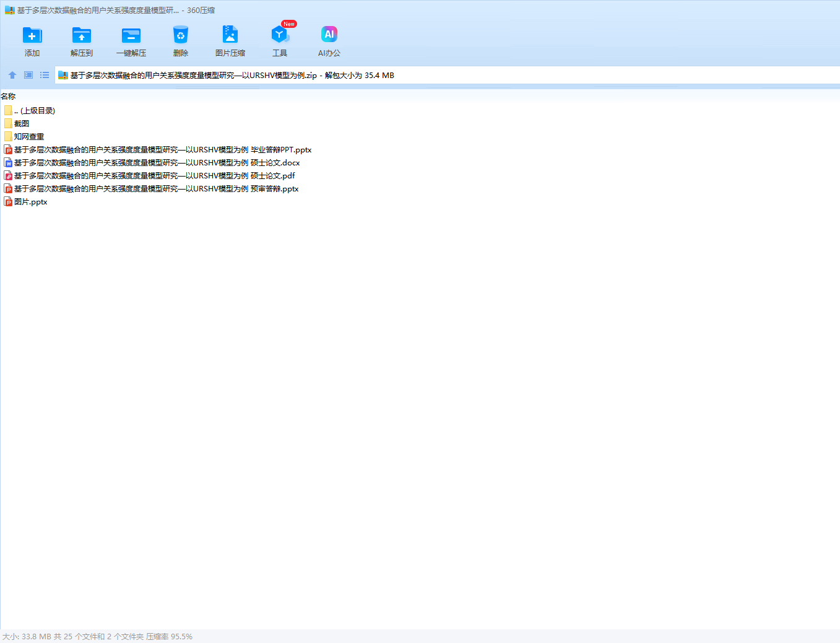Screen dimensions: 840x643
Task: Switch to list view mode
Action: [45, 75]
